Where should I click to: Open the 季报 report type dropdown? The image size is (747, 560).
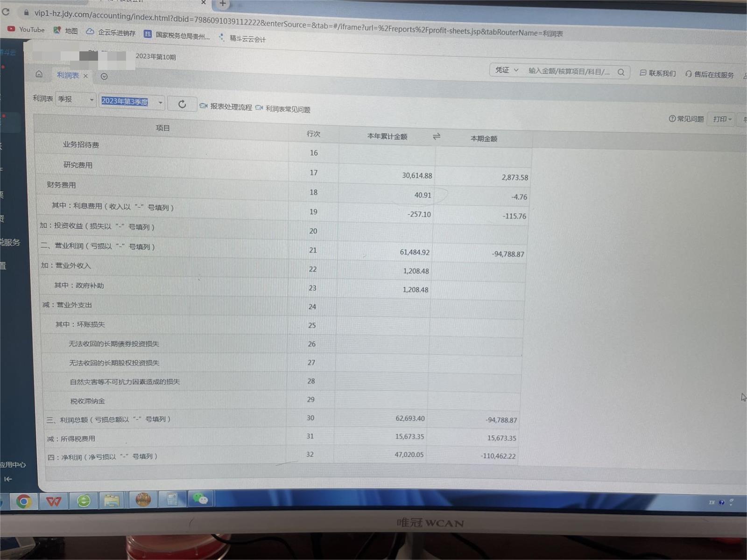76,99
